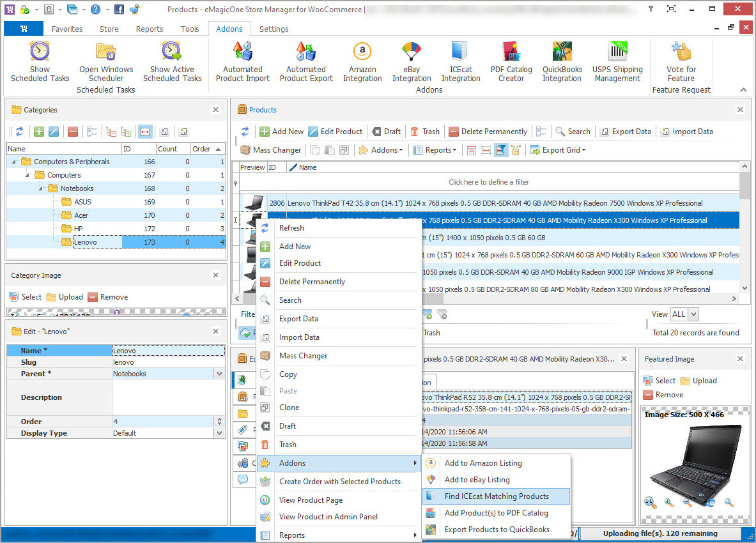
Task: Toggle category column autowidth button
Action: [145, 132]
